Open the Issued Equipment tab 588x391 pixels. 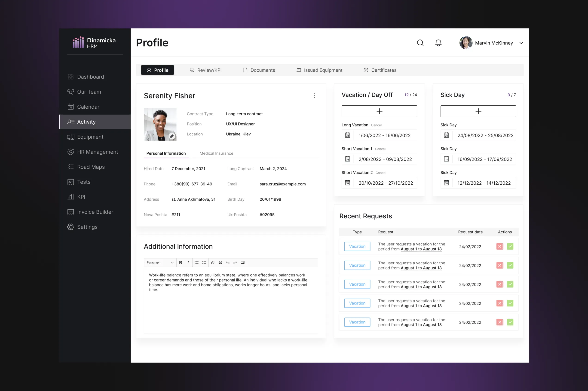(319, 70)
